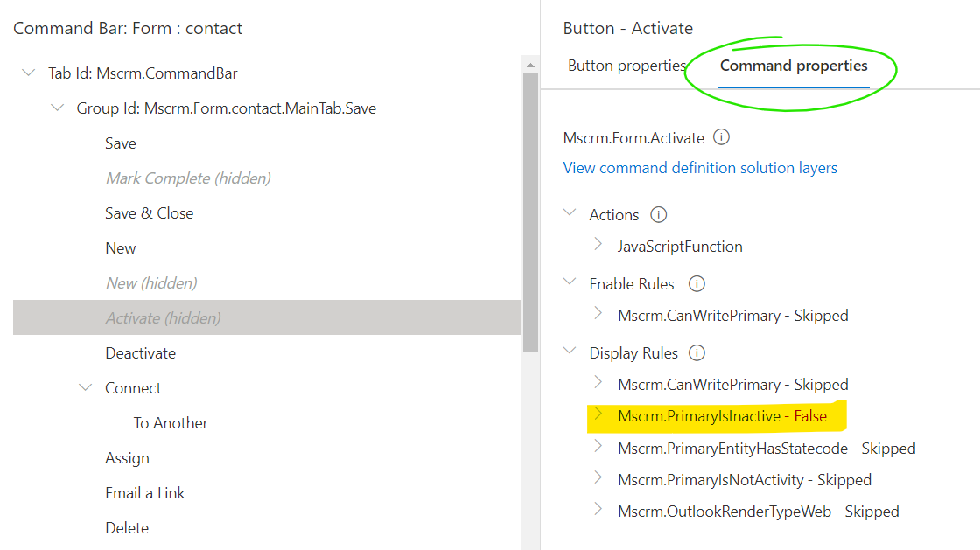Expand the Mscrm.PrimaryIsInactive display rule
Viewport: 980px width, 550px height.
[x=598, y=415]
